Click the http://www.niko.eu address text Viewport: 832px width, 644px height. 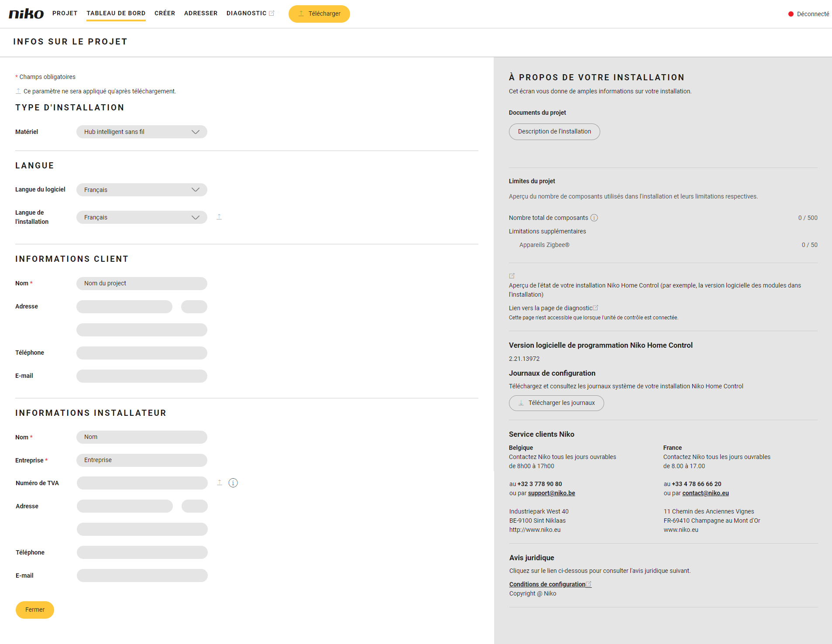pos(535,530)
